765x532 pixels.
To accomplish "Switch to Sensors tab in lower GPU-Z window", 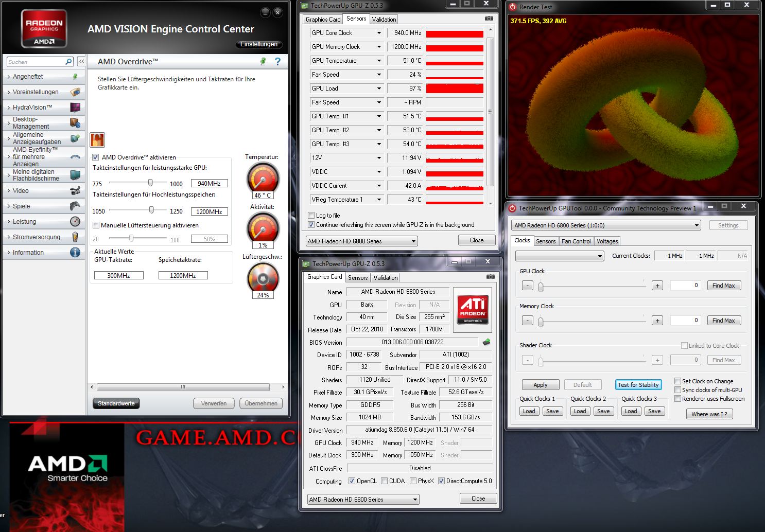I will tap(358, 278).
